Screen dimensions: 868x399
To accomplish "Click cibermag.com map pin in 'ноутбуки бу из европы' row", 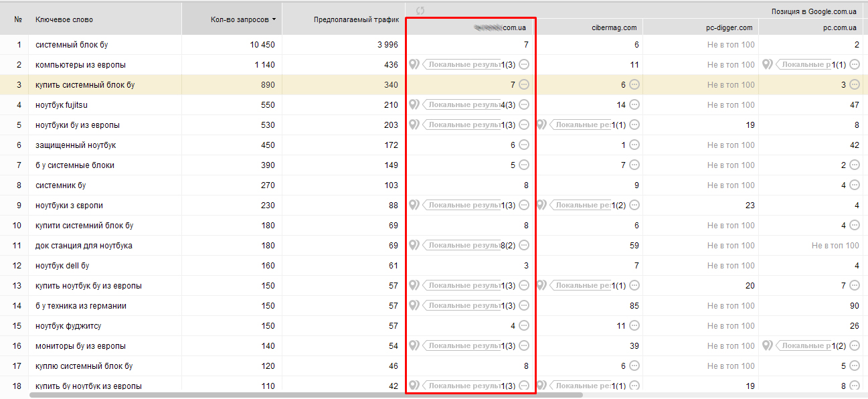I will 541,125.
